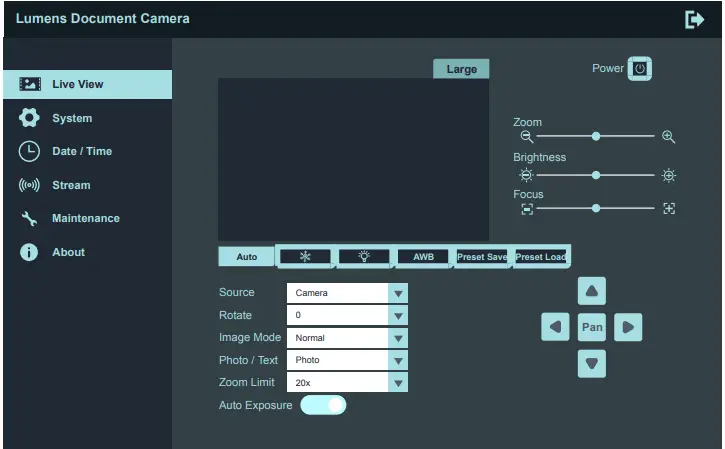Click the focus far icon
This screenshot has height=449, width=725.
669,208
